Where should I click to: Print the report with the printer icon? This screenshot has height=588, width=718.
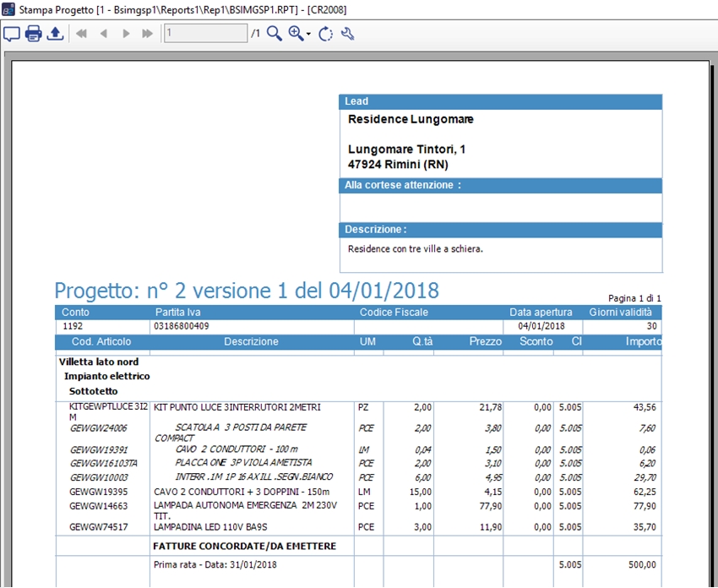click(x=33, y=34)
